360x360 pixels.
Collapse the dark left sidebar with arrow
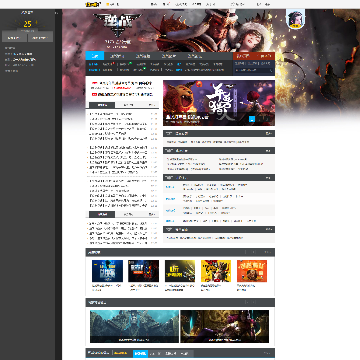click(x=56, y=13)
